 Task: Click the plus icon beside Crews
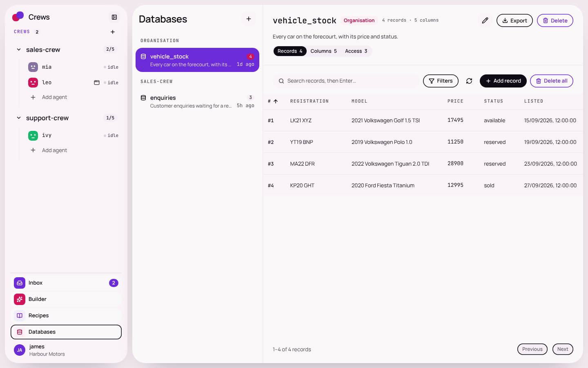tap(113, 32)
